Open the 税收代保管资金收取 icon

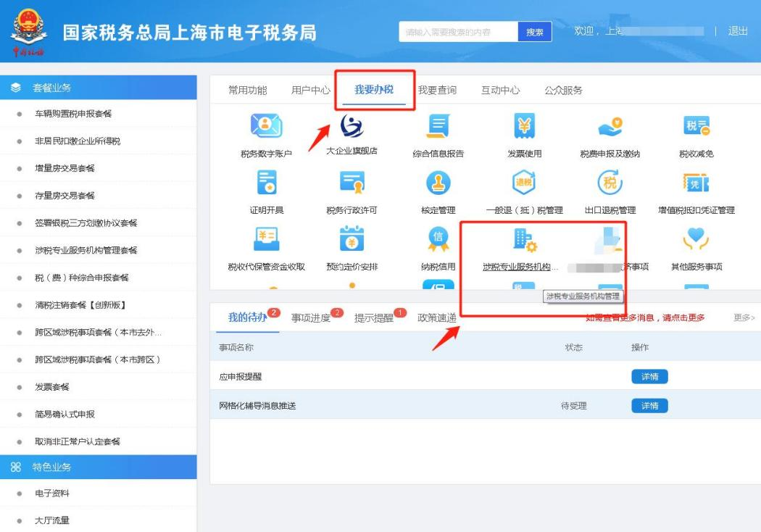click(x=267, y=239)
